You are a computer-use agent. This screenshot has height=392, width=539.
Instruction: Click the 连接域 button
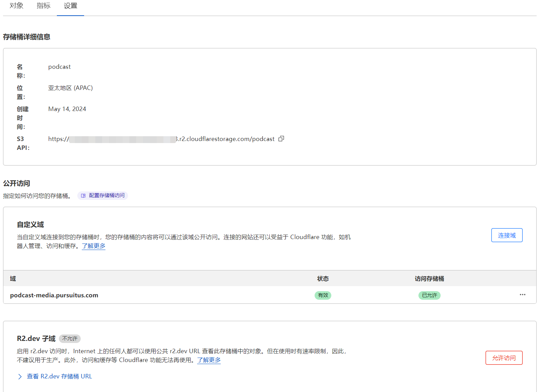pos(507,235)
